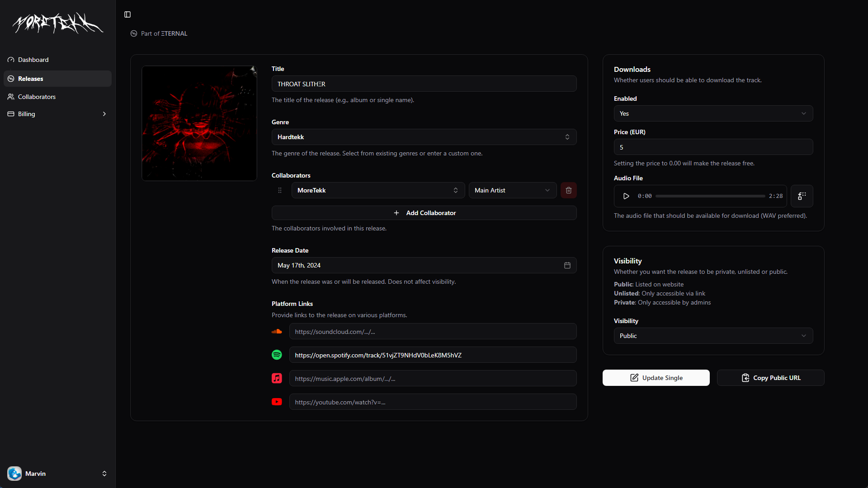The image size is (868, 488).
Task: Change the Main Artist role dropdown
Action: point(512,190)
